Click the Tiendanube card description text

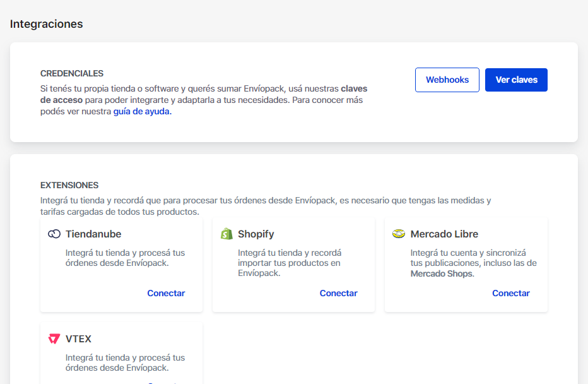(126, 258)
